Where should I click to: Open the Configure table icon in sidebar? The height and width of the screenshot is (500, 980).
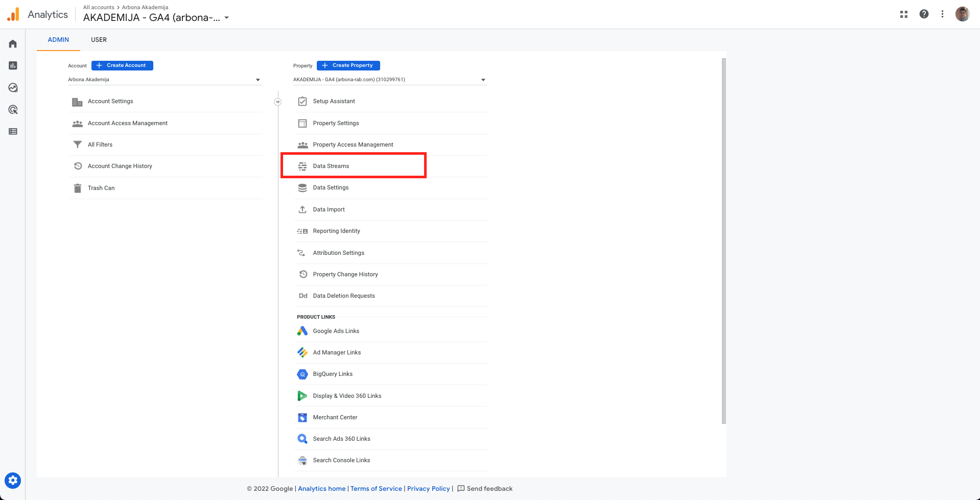tap(13, 131)
